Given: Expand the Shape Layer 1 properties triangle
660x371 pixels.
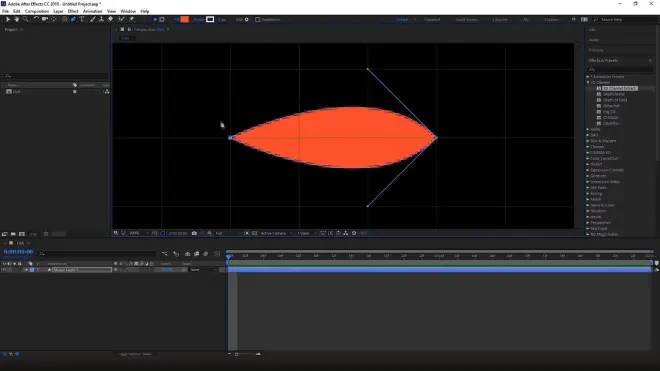Looking at the screenshot, I should point(26,270).
